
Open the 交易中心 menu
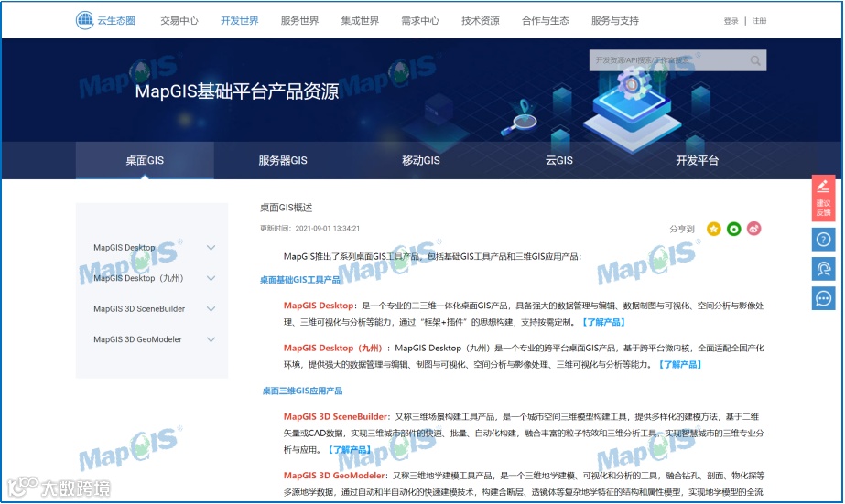tap(179, 21)
